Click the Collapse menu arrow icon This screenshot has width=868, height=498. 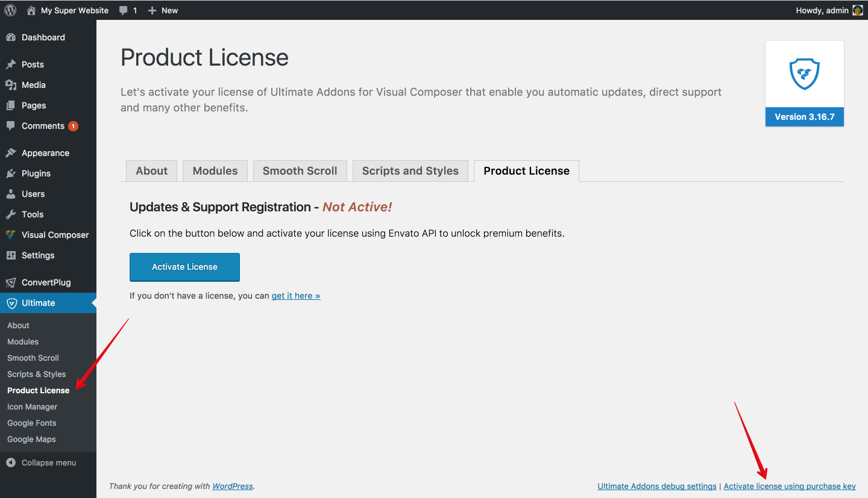click(11, 462)
